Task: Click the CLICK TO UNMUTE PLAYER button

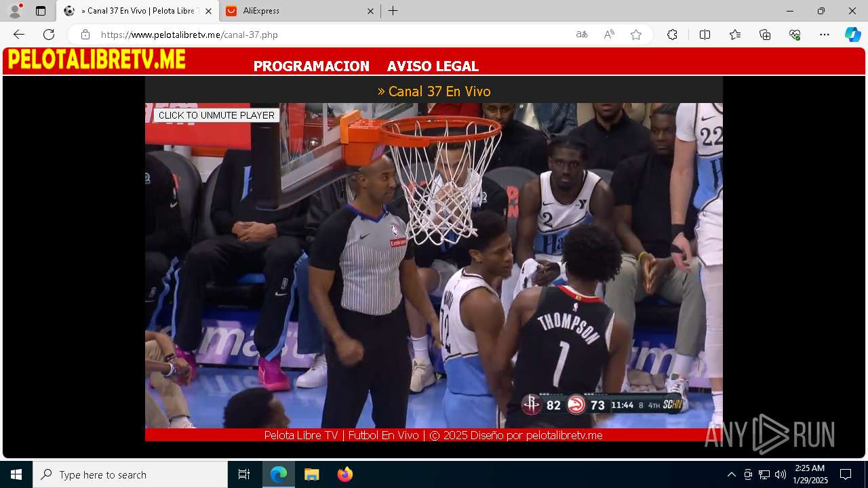Action: click(x=216, y=115)
